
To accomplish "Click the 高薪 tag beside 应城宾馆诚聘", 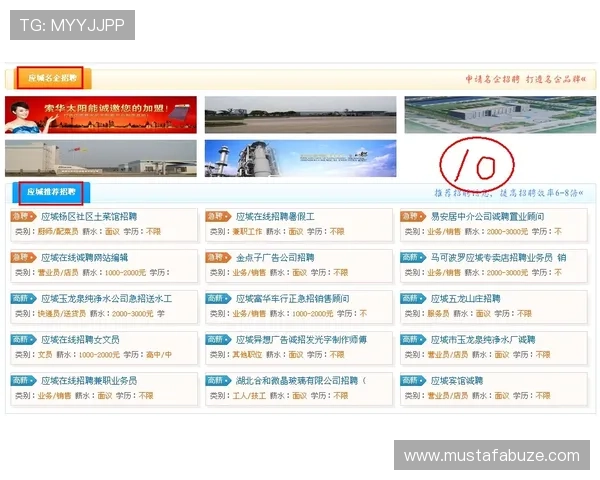I will [413, 380].
